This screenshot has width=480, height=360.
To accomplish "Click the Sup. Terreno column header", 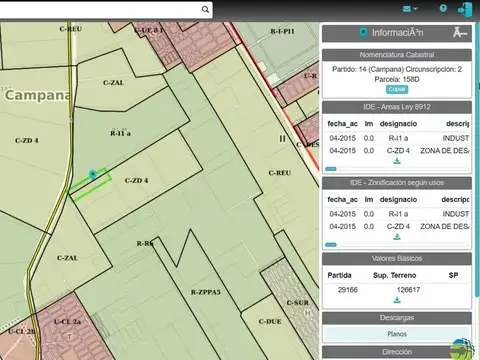I will tap(395, 275).
